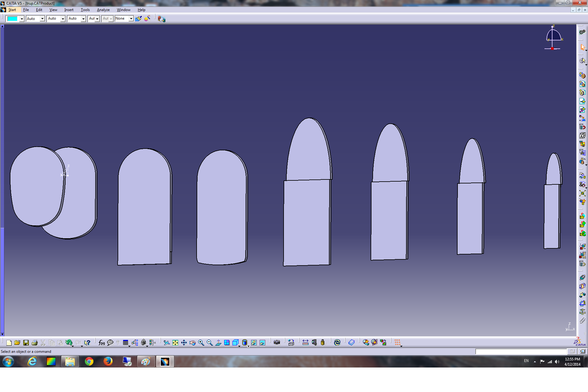Open the Insert menu
This screenshot has width=588, height=392.
click(x=69, y=10)
